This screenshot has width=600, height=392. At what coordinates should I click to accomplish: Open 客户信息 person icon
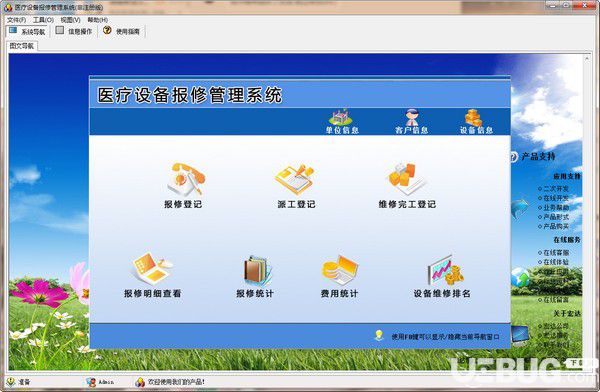click(x=412, y=117)
